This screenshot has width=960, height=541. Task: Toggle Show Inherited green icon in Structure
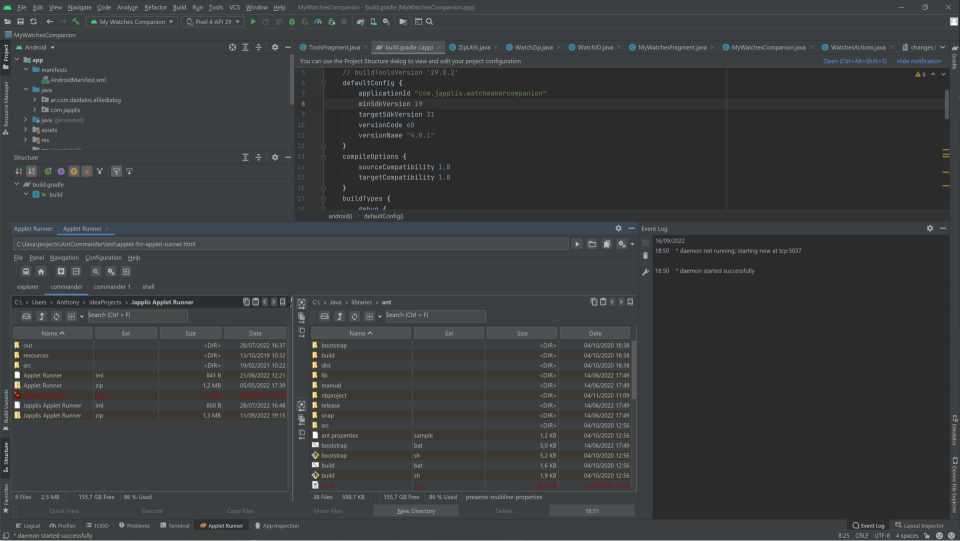(48, 171)
